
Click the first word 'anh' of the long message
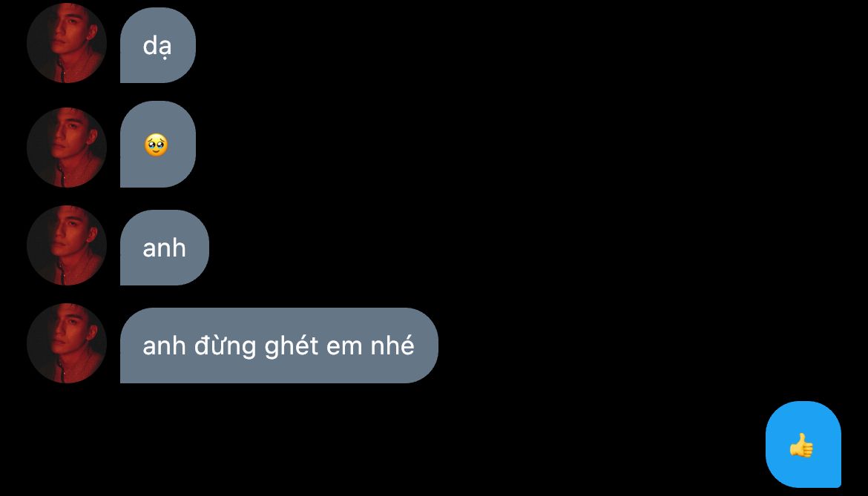(164, 347)
